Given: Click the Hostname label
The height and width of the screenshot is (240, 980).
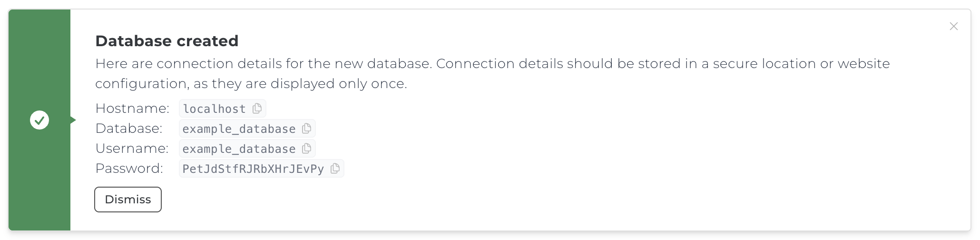Looking at the screenshot, I should point(132,109).
